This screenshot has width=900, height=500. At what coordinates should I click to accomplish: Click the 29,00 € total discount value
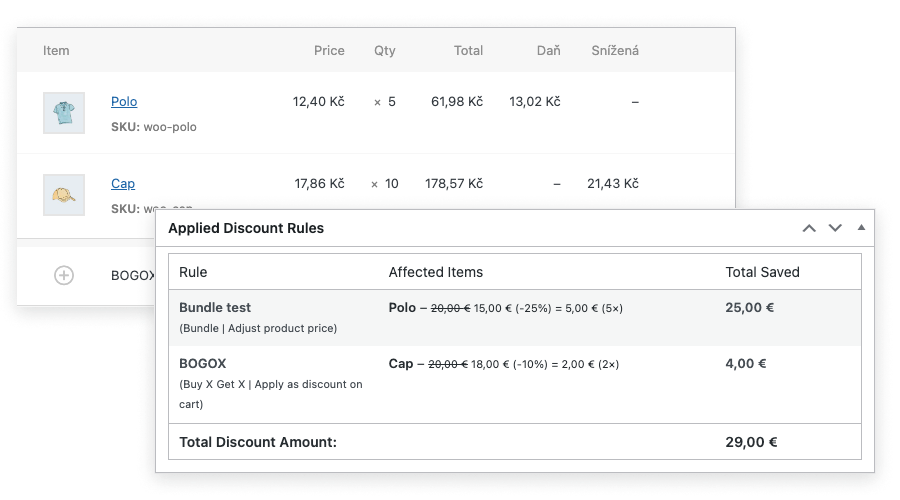[x=751, y=442]
